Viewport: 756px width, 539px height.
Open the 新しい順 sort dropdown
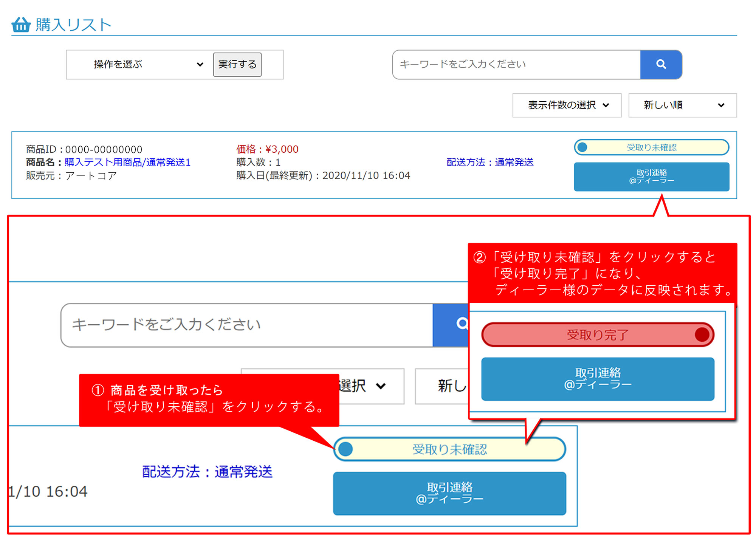(682, 105)
